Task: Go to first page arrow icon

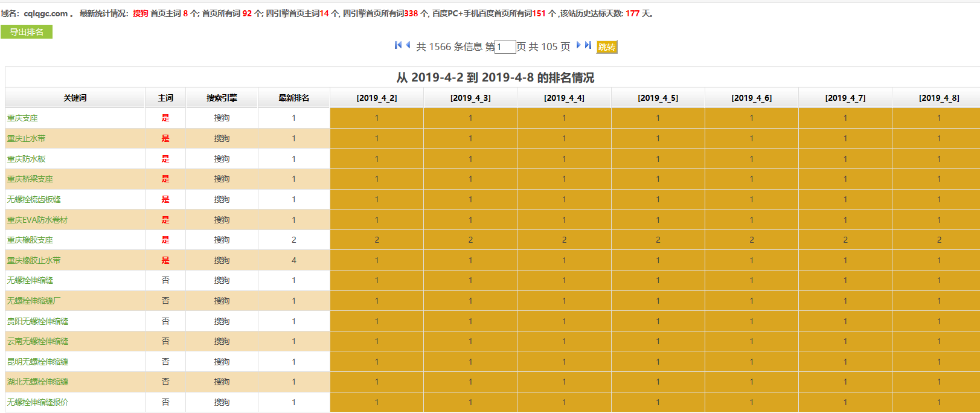Action: 398,45
